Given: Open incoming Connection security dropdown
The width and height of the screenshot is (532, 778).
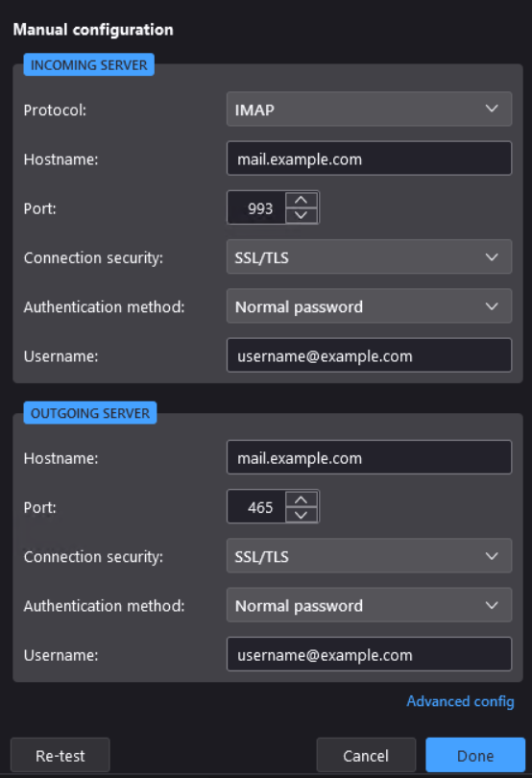Looking at the screenshot, I should pos(369,256).
